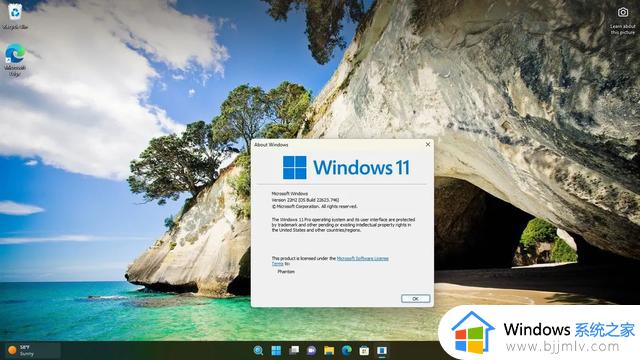This screenshot has width=640, height=360.
Task: Open the Microsoft Edge desktop shortcut
Action: (15, 60)
